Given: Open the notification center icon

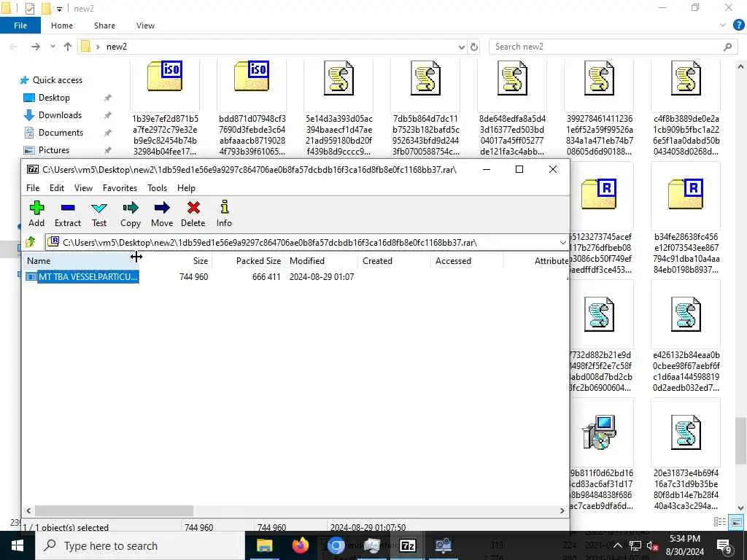Looking at the screenshot, I should click(723, 545).
